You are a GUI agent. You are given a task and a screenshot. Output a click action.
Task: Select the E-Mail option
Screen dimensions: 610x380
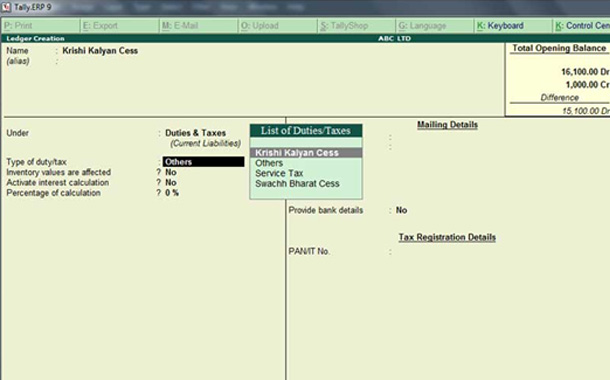198,26
